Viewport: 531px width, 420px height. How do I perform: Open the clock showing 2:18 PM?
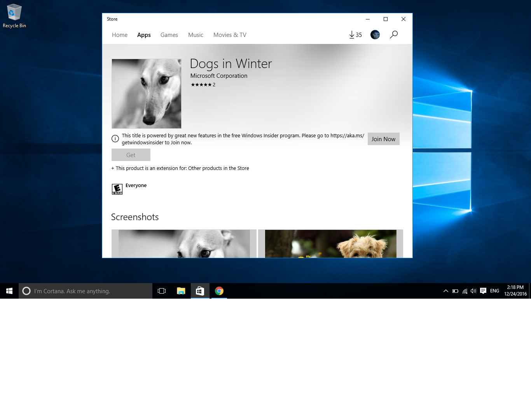(515, 291)
